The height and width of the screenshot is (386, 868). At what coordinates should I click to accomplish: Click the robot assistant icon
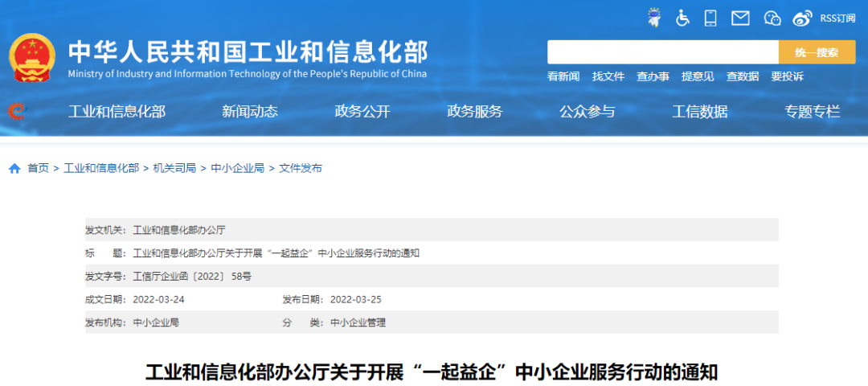coord(654,18)
